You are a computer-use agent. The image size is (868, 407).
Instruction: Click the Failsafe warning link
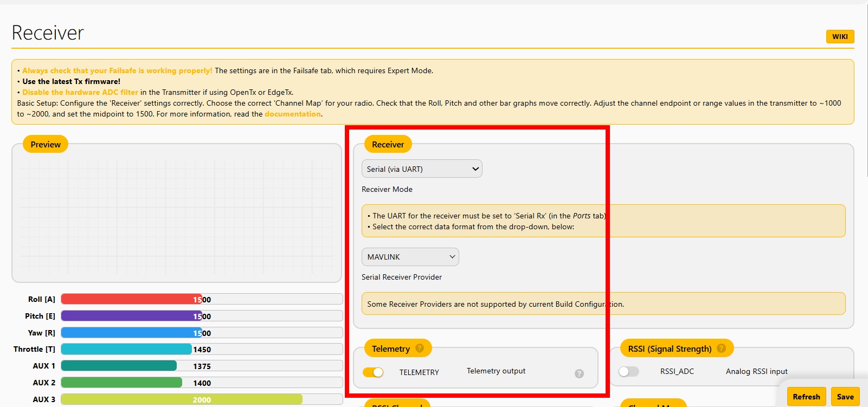(x=117, y=71)
